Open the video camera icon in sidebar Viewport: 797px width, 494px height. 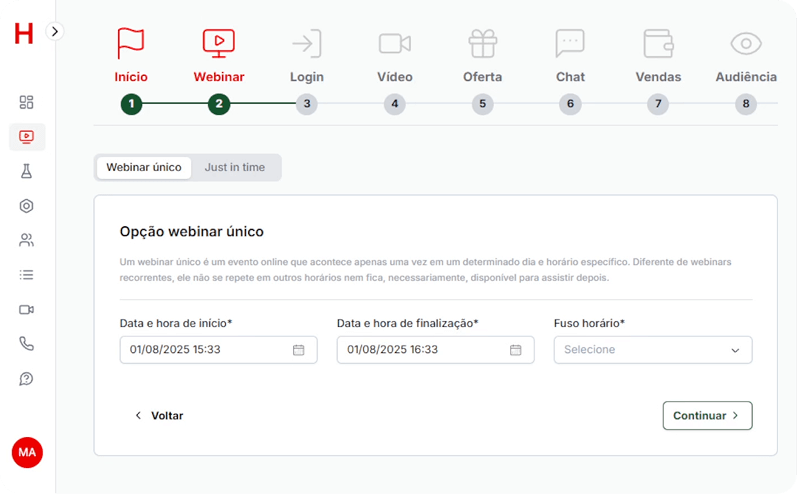pos(27,309)
